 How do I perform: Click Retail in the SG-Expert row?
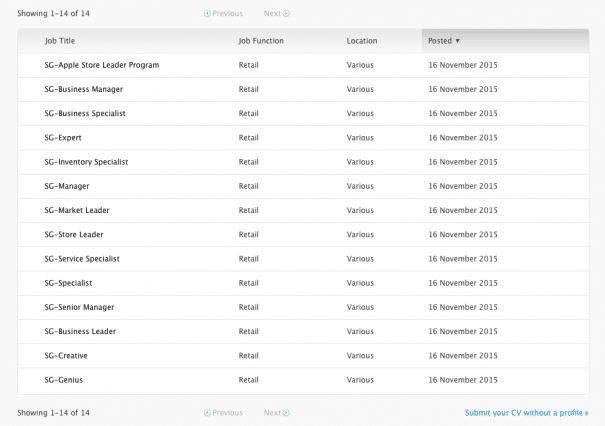click(x=248, y=138)
